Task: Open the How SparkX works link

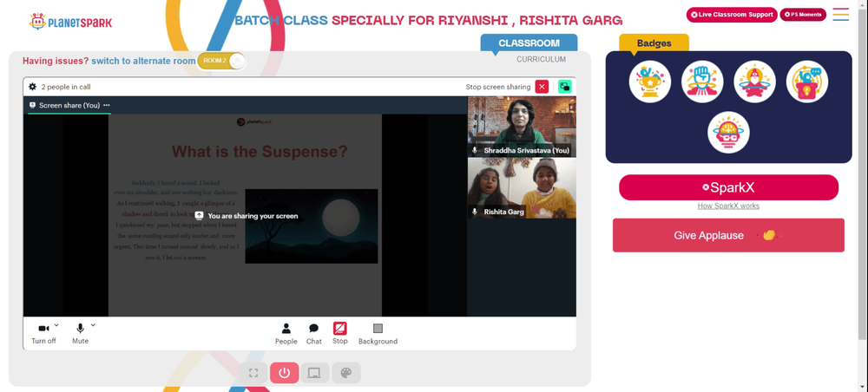Action: pyautogui.click(x=728, y=206)
